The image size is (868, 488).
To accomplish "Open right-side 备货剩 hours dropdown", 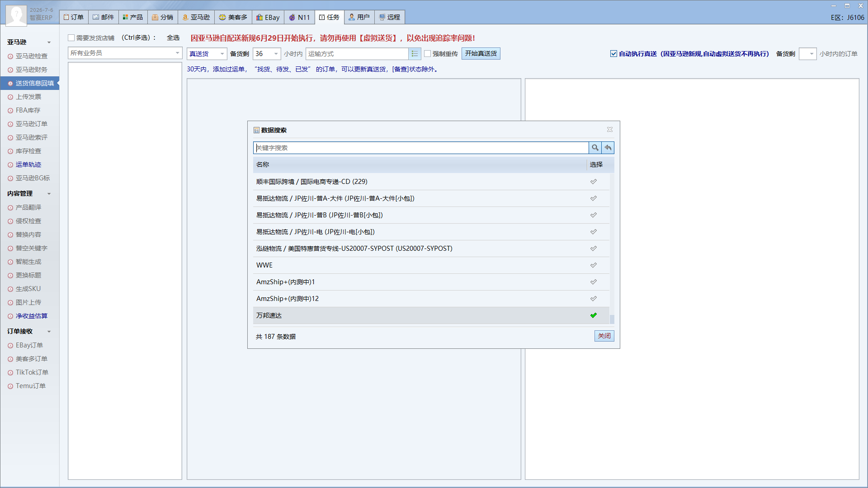I will (807, 54).
